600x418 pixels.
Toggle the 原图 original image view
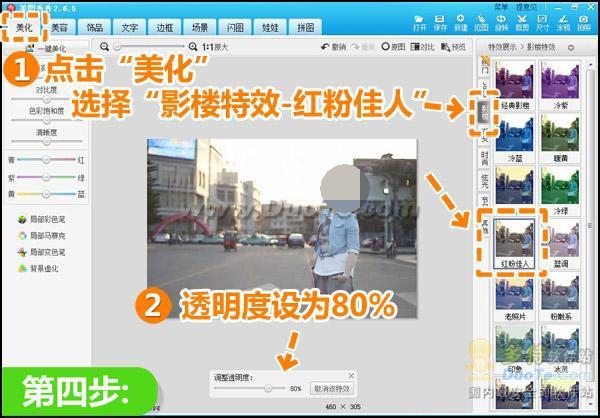tap(393, 47)
